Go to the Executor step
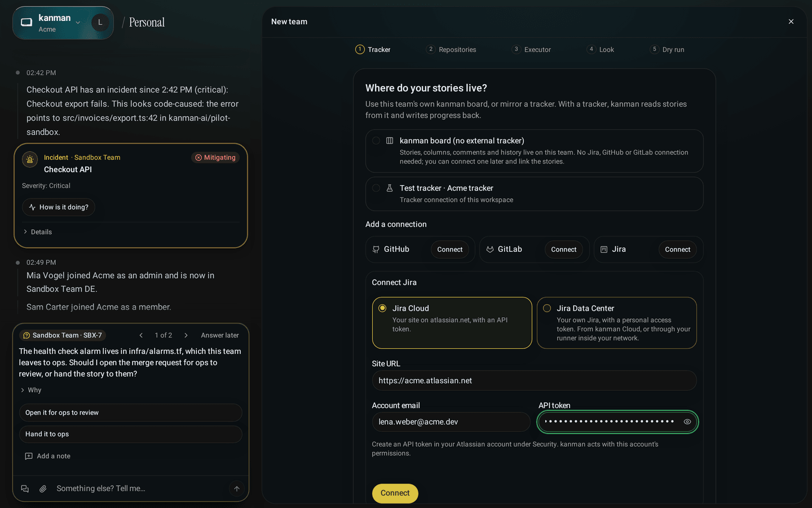The height and width of the screenshot is (508, 812). tap(531, 50)
